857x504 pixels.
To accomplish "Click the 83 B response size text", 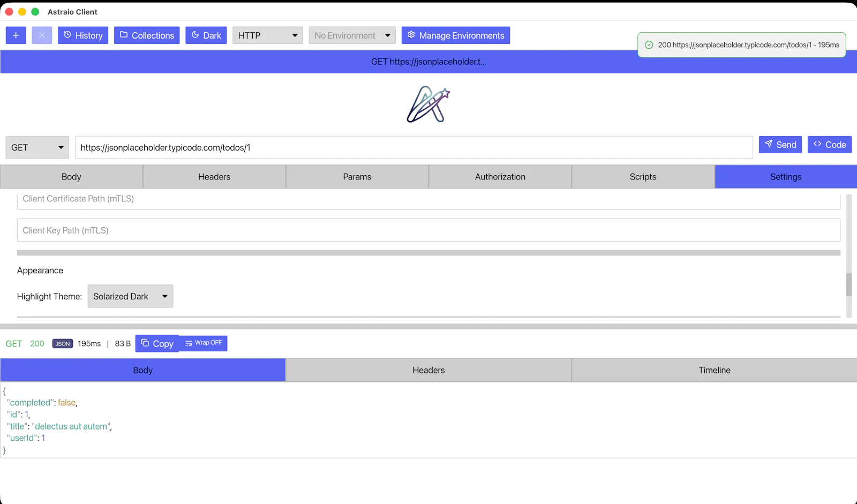I will (123, 344).
